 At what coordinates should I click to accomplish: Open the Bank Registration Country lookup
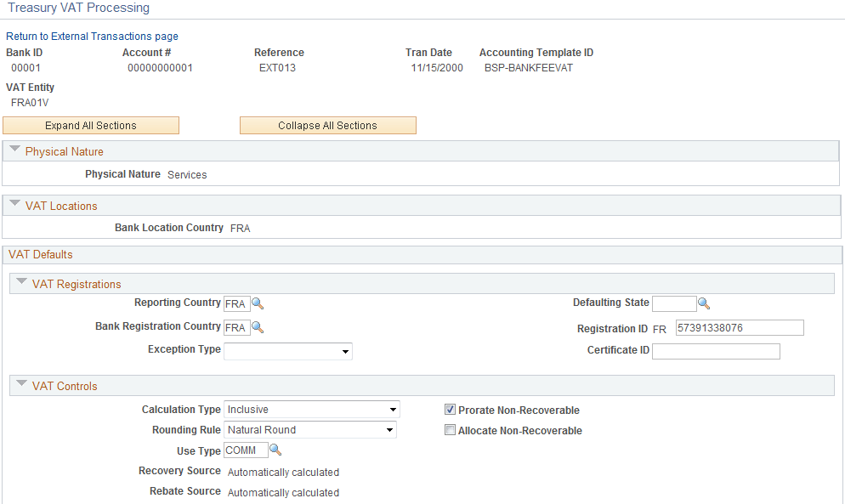[258, 327]
